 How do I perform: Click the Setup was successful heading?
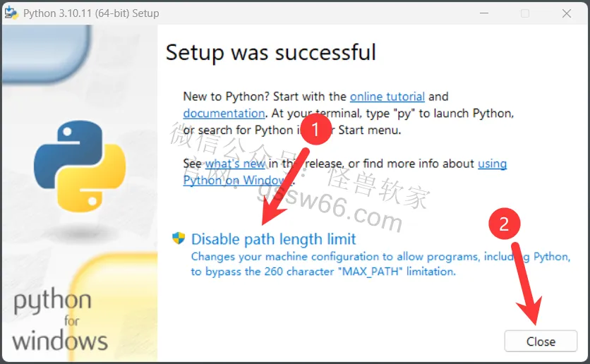(270, 52)
